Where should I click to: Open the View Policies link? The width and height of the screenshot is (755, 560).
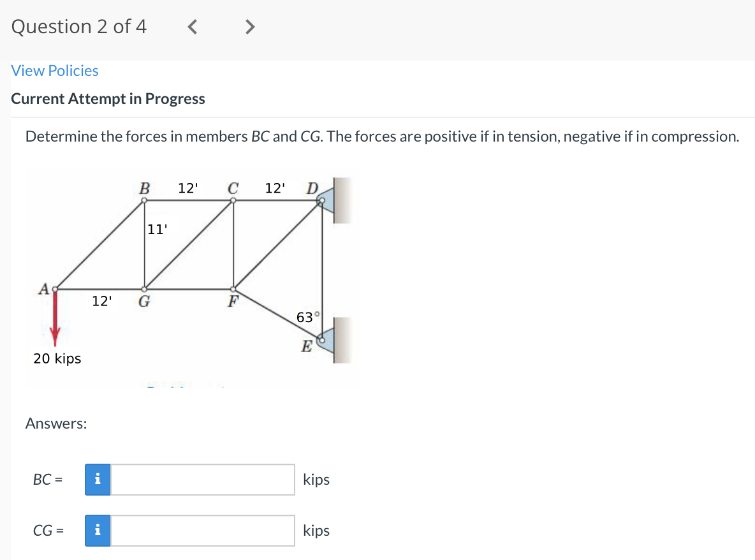pos(54,71)
